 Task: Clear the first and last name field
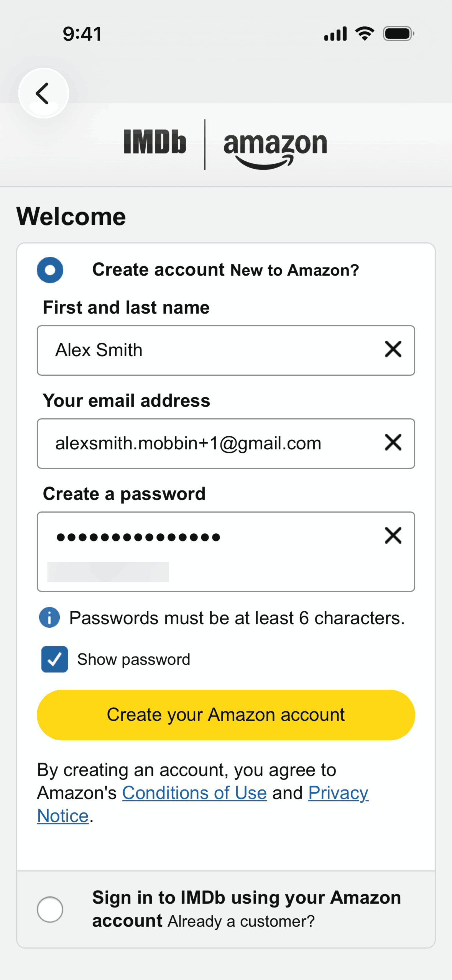click(x=393, y=349)
